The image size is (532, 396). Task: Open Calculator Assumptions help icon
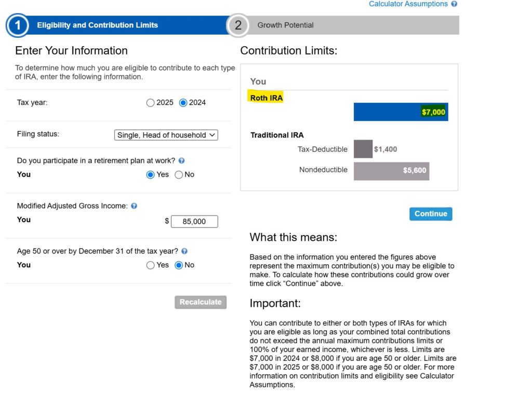[x=454, y=4]
